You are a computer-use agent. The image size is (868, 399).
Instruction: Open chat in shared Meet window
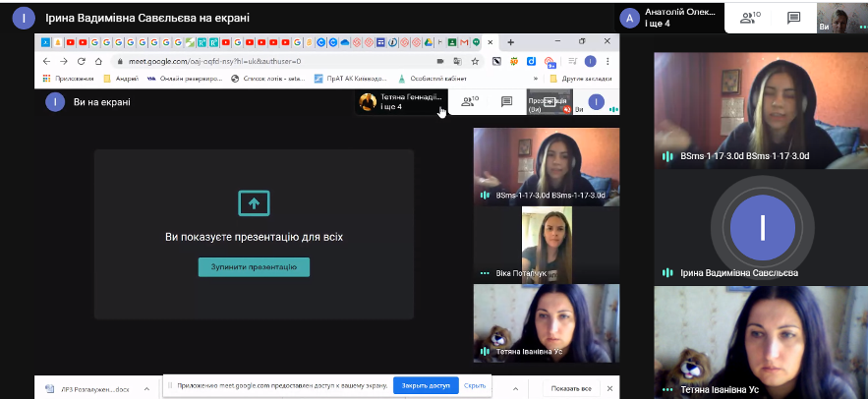506,101
